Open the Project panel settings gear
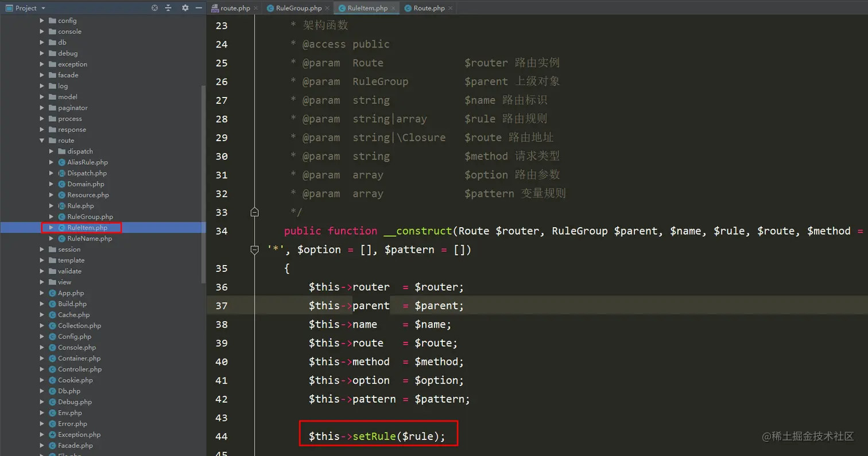The height and width of the screenshot is (456, 868). tap(185, 8)
